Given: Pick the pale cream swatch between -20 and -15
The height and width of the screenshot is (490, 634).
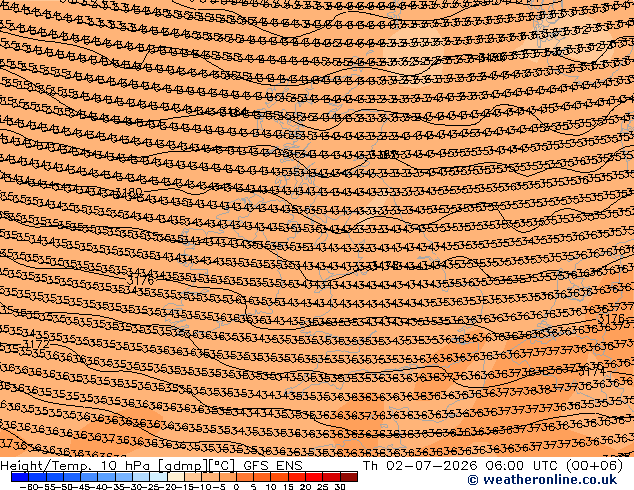Looking at the screenshot, I should (x=176, y=477).
